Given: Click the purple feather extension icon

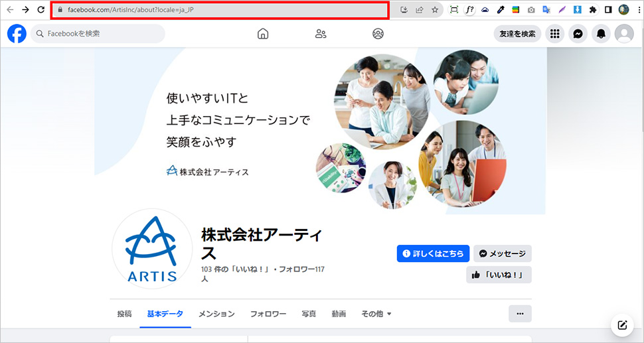Looking at the screenshot, I should tap(562, 10).
